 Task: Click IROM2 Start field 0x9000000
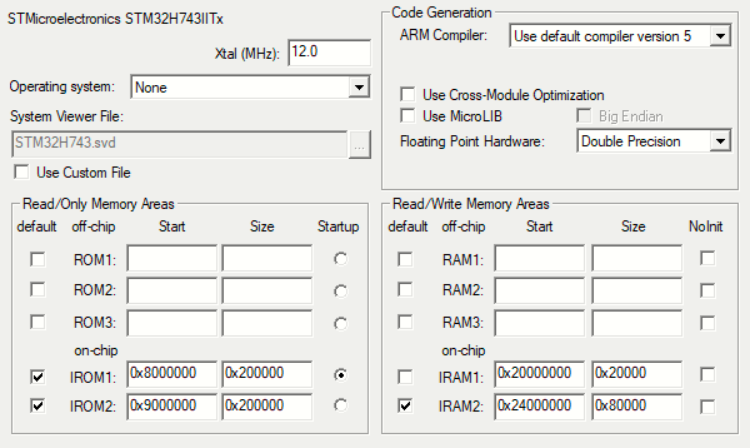[172, 407]
